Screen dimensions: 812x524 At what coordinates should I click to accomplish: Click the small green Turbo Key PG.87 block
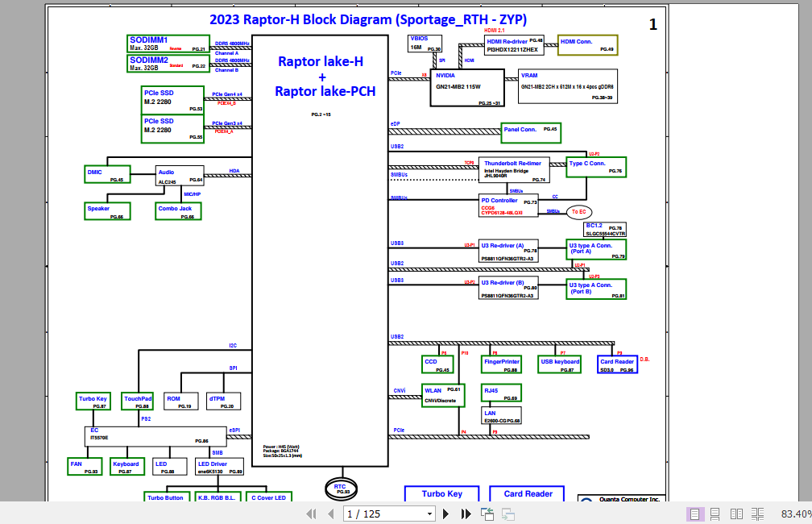tap(93, 401)
